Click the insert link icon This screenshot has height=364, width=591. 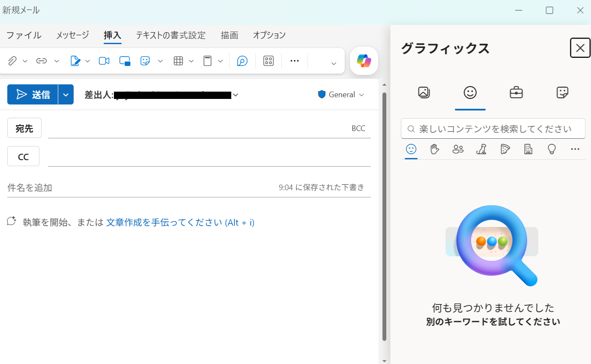42,61
